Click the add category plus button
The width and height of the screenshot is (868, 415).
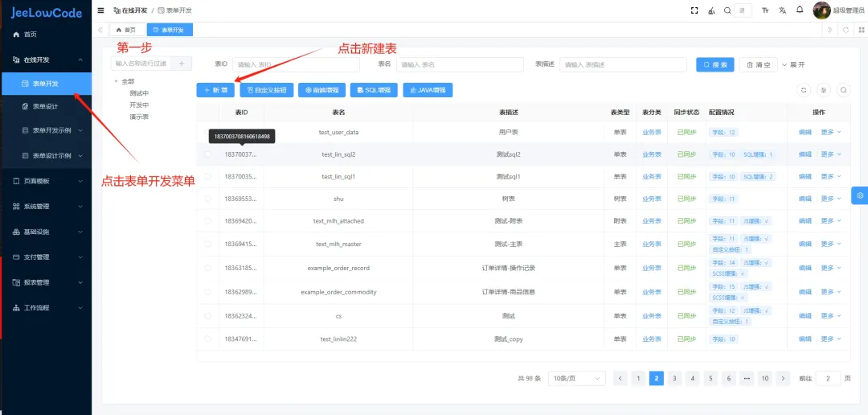(182, 64)
